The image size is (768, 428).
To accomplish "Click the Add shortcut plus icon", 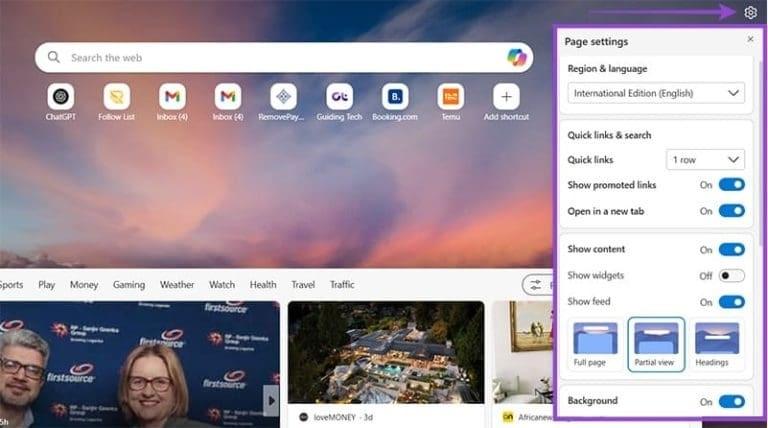I will (506, 96).
